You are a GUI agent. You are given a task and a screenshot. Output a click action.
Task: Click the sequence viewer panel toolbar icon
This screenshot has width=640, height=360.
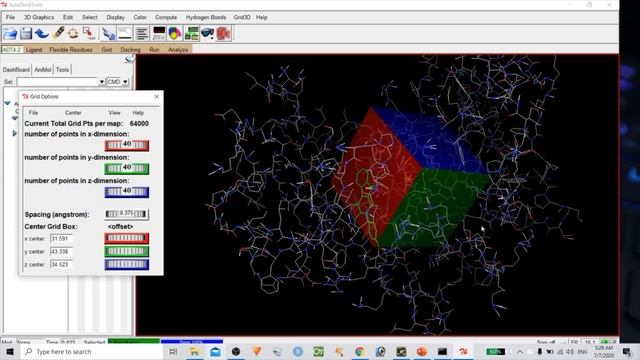(x=125, y=33)
